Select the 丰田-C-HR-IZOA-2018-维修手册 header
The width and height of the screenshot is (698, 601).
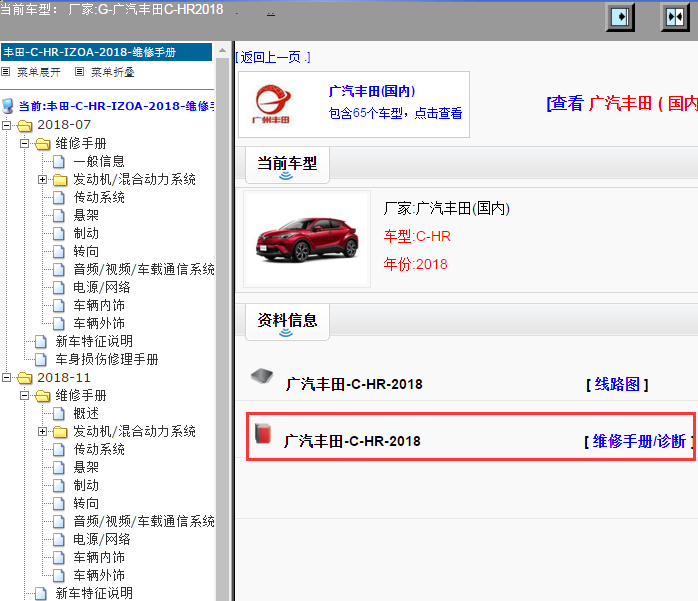[106, 52]
